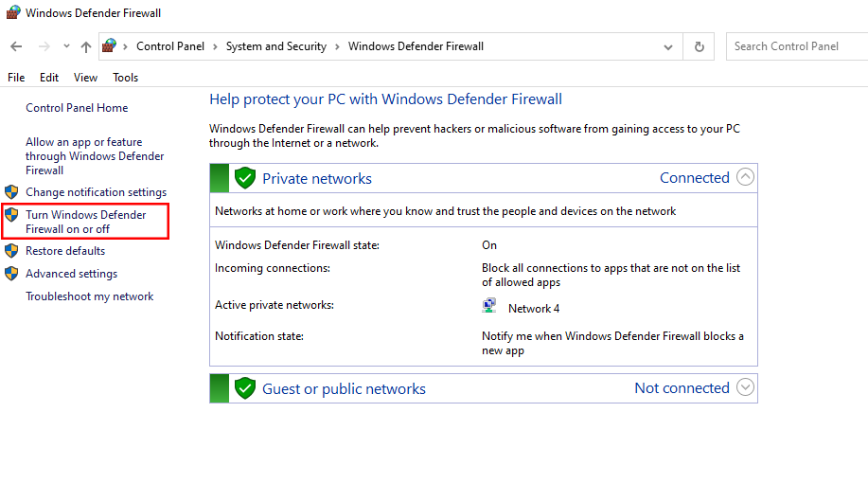The image size is (868, 502).
Task: Open Allow an app or feature link
Action: pos(94,156)
